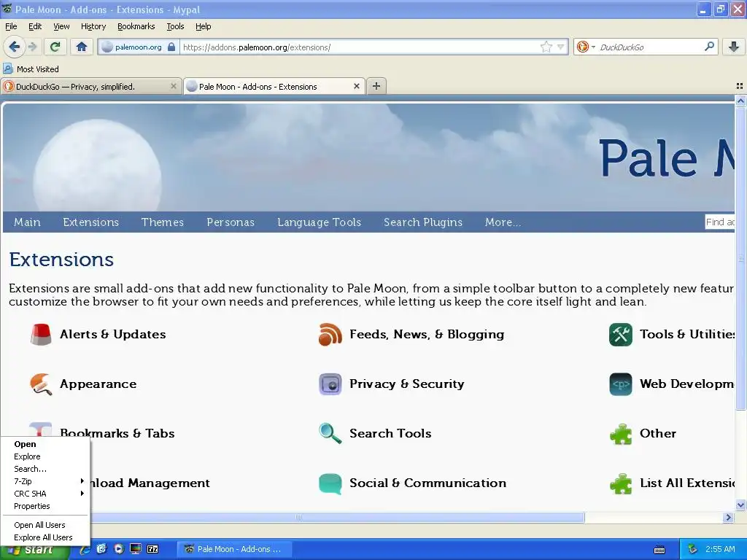Screen dimensions: 747x560
Task: Go back using the Back arrow button
Action: (x=14, y=47)
